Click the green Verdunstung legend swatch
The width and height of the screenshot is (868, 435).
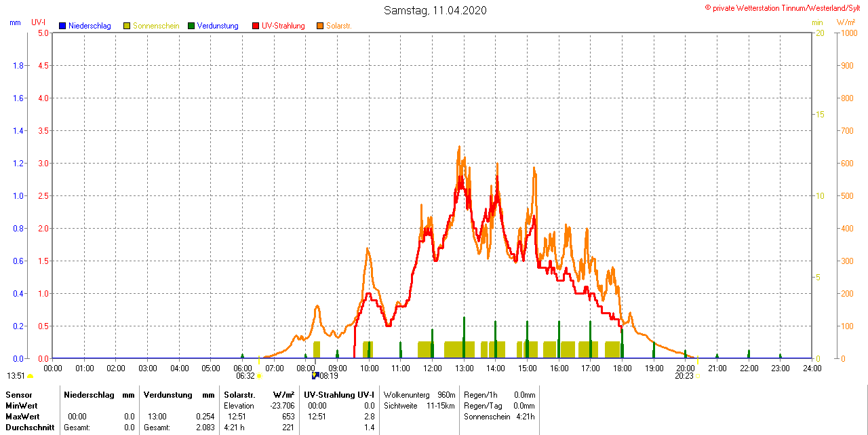click(x=191, y=26)
